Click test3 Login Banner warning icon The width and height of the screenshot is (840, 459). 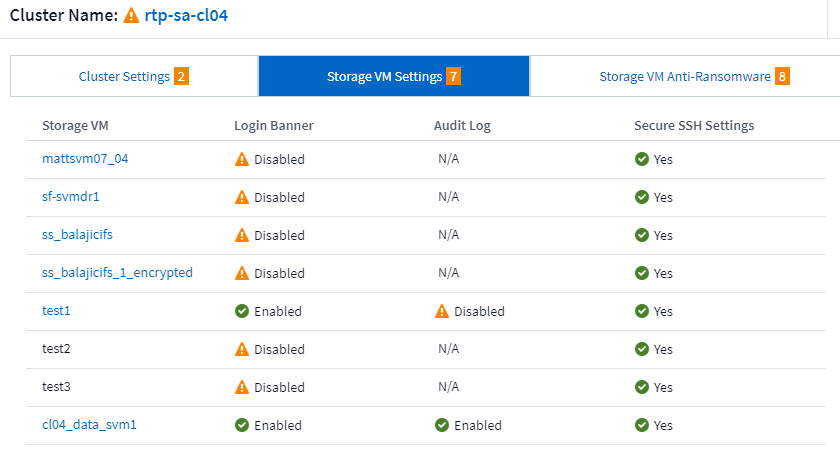click(x=242, y=387)
